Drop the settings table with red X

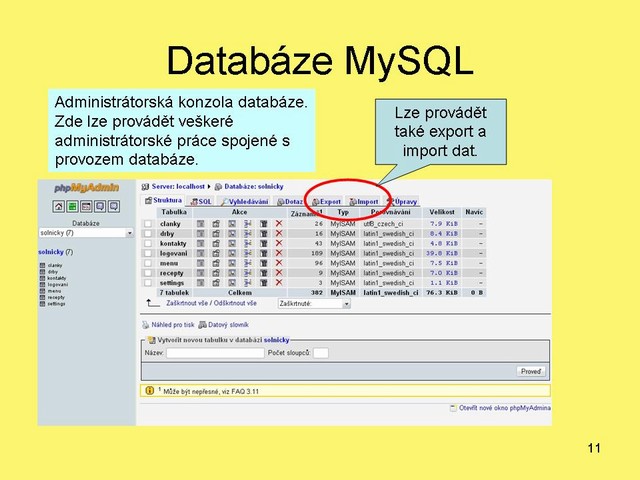pyautogui.click(x=279, y=282)
